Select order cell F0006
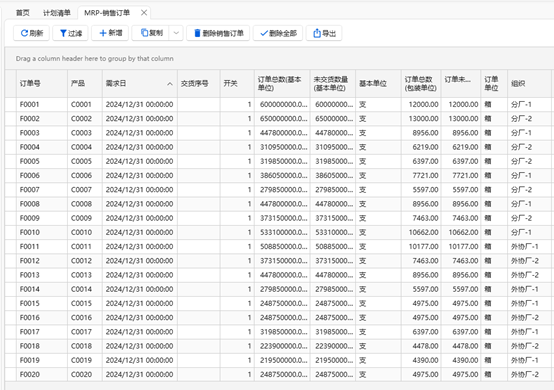The height and width of the screenshot is (390, 554). [x=42, y=176]
